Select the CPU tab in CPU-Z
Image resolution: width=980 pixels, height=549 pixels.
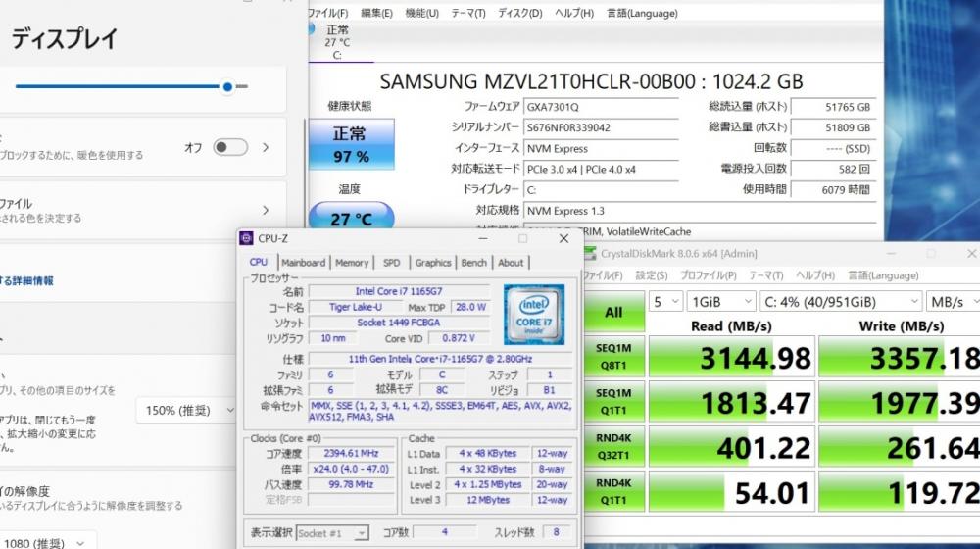tap(258, 262)
